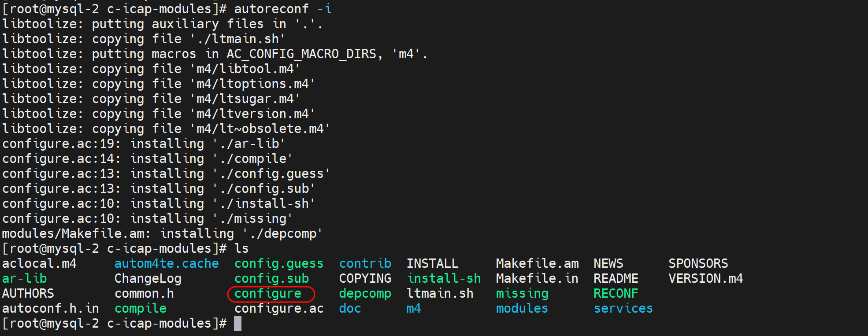Select the services directory name
Image resolution: width=868 pixels, height=336 pixels.
(623, 309)
